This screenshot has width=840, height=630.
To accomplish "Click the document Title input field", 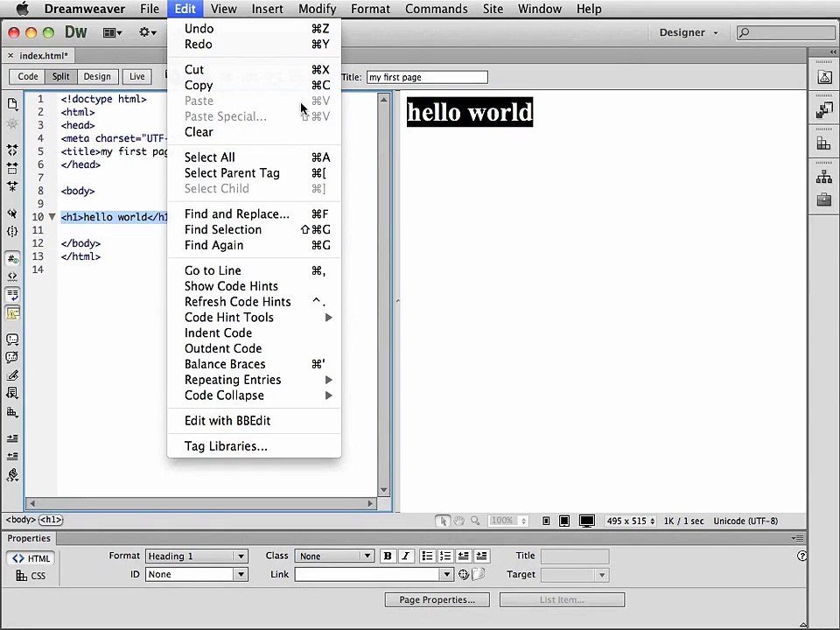I will click(x=427, y=77).
